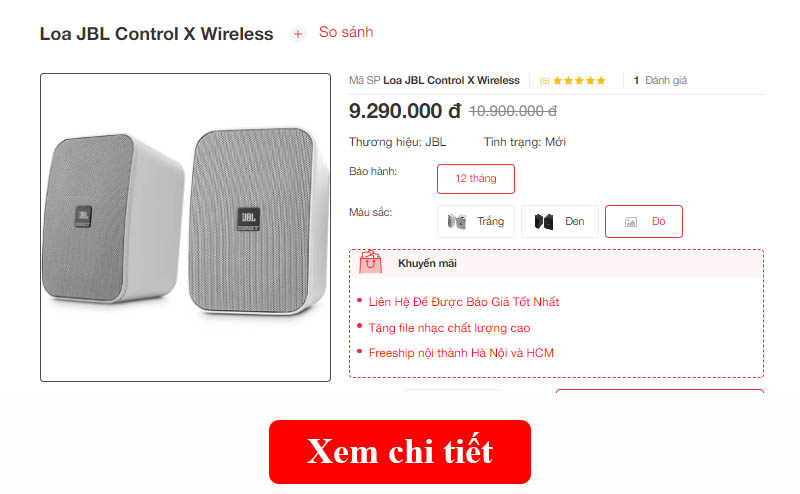Screen dimensions: 800x494
Task: Choose the Trắng color option
Action: (476, 221)
